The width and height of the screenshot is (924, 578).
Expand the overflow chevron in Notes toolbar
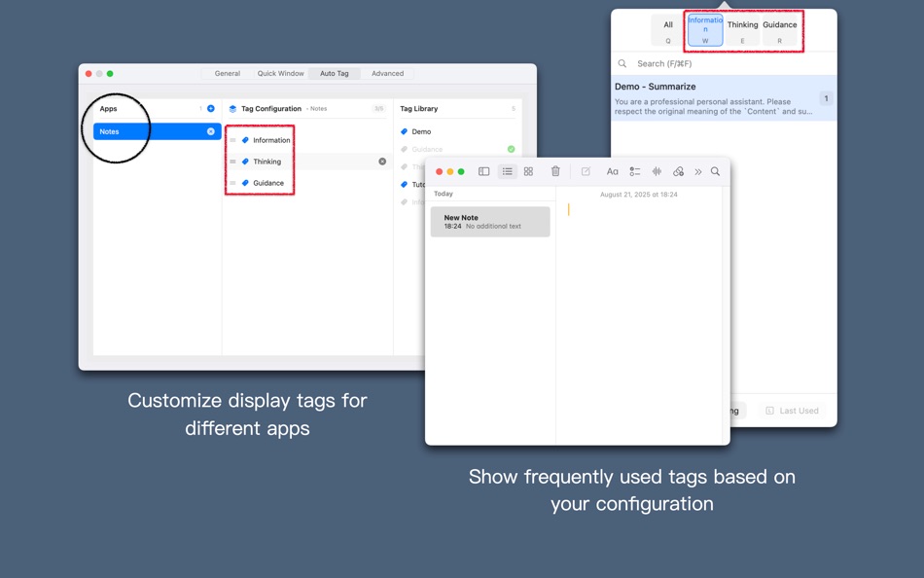698,171
